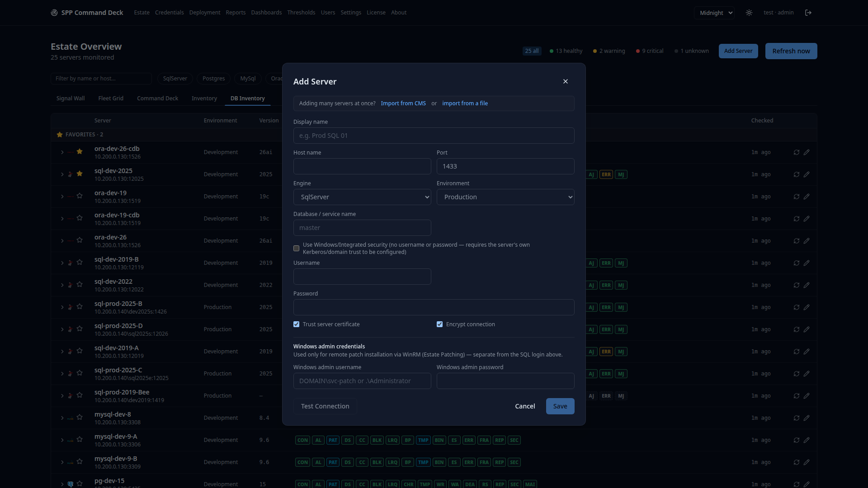Expand the ora-dev-26-cdb row chevron
868x488 pixels.
(x=62, y=152)
